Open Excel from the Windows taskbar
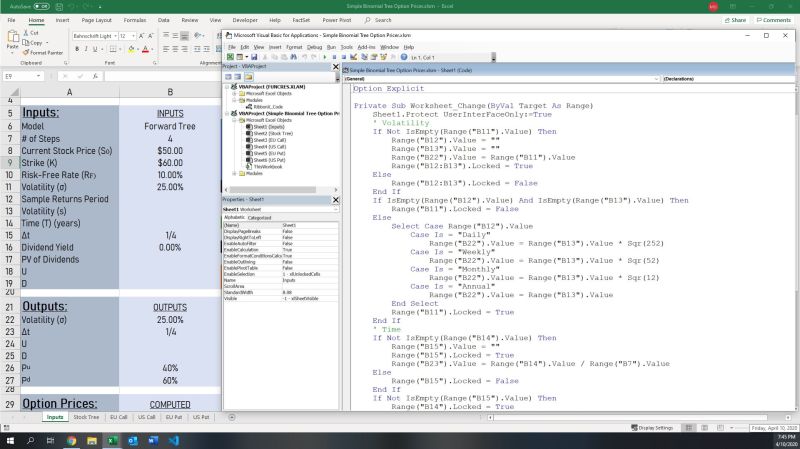Screen dimensions: 800x449 click(112, 440)
